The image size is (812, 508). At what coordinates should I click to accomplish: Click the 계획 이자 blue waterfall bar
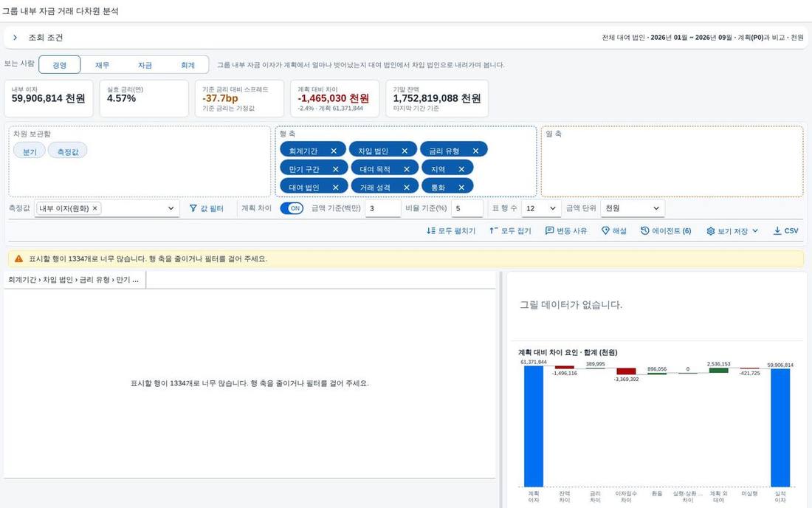click(x=534, y=425)
